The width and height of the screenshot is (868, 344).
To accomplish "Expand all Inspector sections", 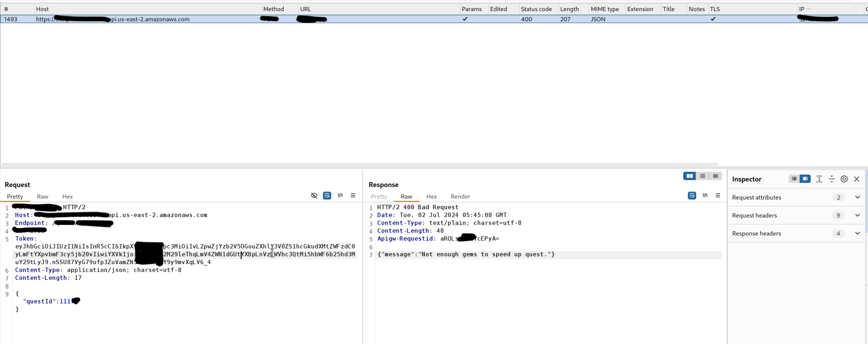I will coord(819,179).
